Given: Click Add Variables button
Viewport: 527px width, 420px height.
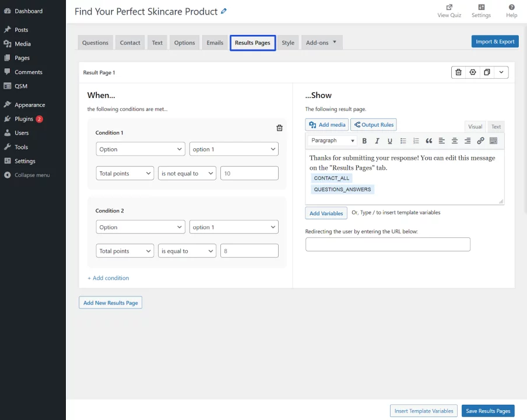Looking at the screenshot, I should pyautogui.click(x=326, y=213).
